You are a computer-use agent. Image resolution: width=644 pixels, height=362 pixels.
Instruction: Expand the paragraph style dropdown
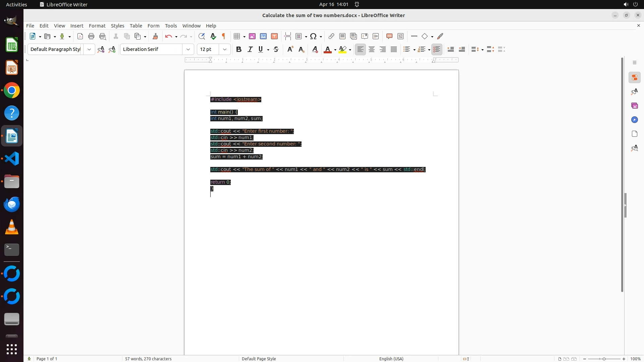(89, 49)
